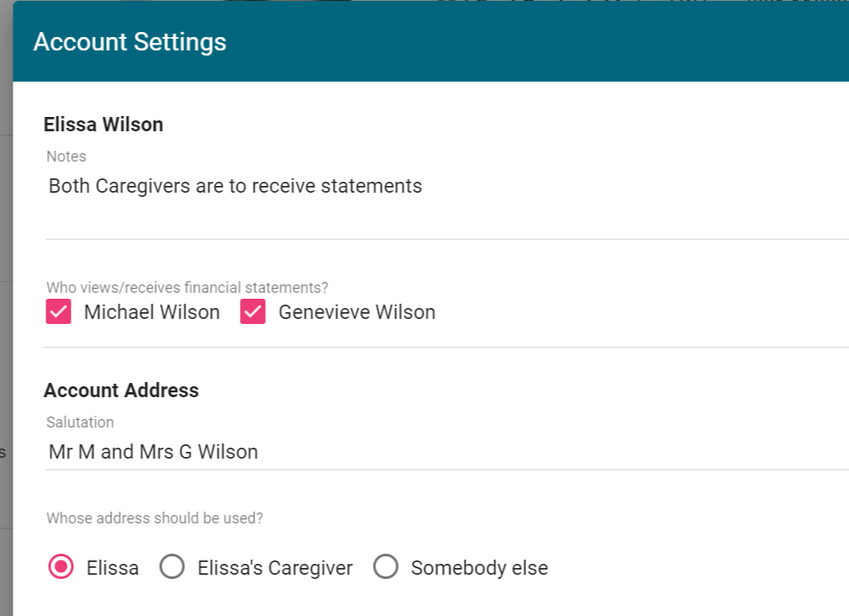Uncheck the Genevieve Wilson checkbox

(253, 312)
